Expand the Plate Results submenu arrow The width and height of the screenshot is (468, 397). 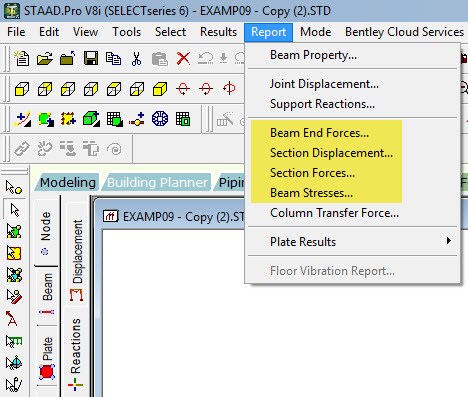tap(449, 240)
